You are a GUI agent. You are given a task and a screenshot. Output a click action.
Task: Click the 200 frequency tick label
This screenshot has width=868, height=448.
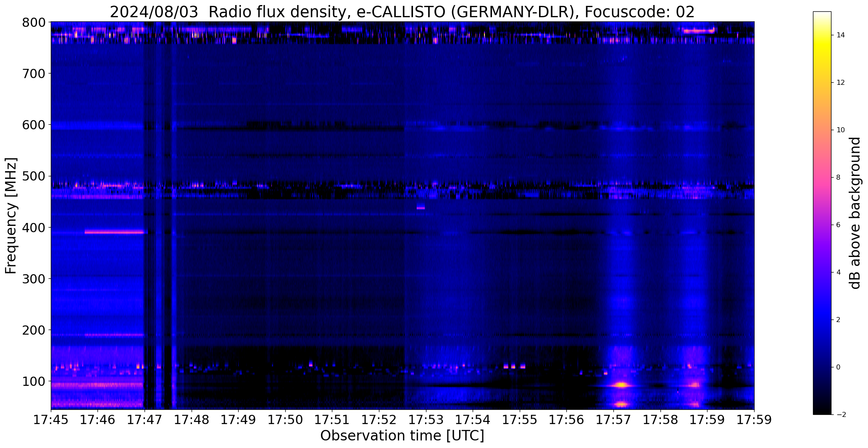point(33,330)
